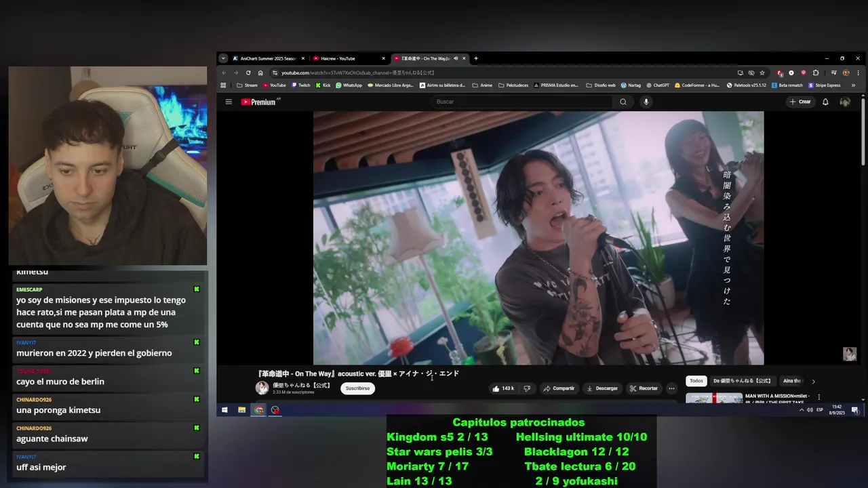868x488 pixels.
Task: View site information icon in address bar
Action: point(275,73)
